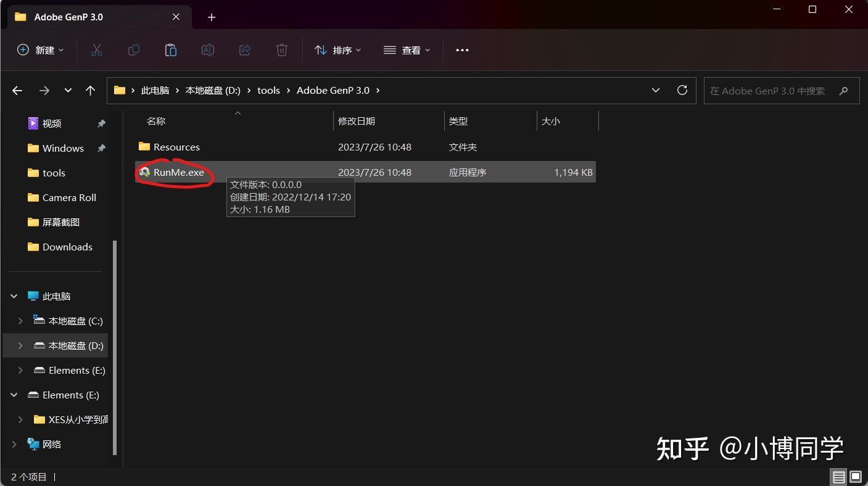
Task: Open the see more "..." menu
Action: pyautogui.click(x=462, y=50)
